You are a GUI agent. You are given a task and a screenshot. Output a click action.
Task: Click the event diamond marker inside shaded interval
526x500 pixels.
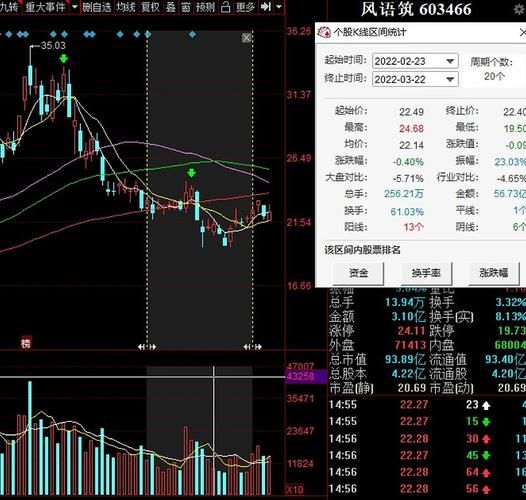coord(192,34)
